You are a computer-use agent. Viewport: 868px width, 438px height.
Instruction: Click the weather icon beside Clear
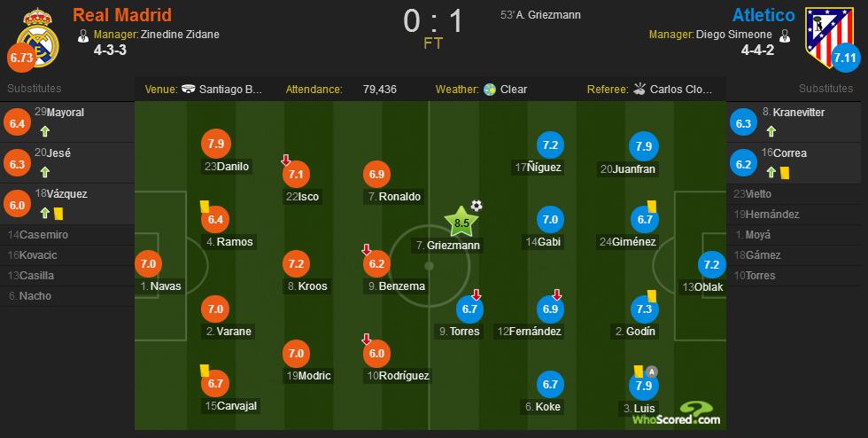489,90
